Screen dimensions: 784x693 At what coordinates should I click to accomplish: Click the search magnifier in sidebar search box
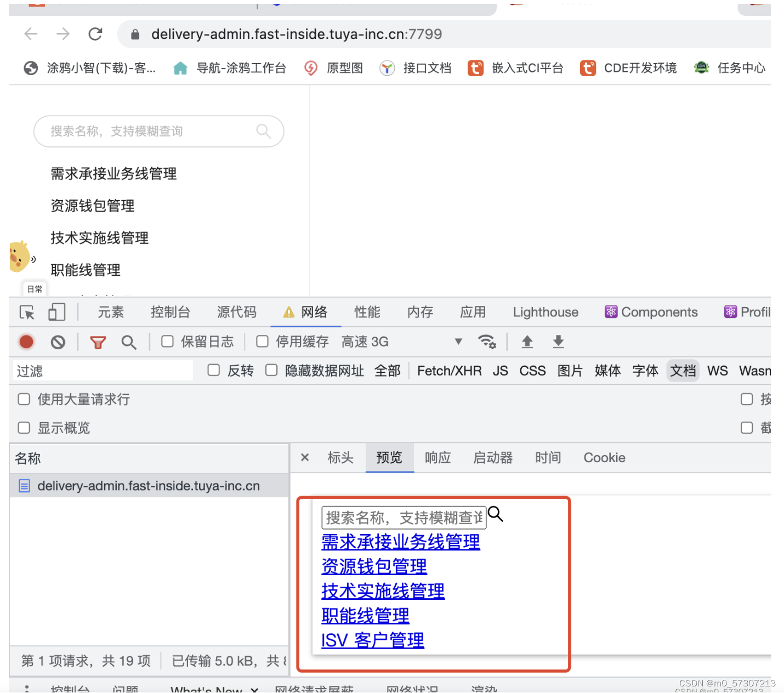[264, 131]
